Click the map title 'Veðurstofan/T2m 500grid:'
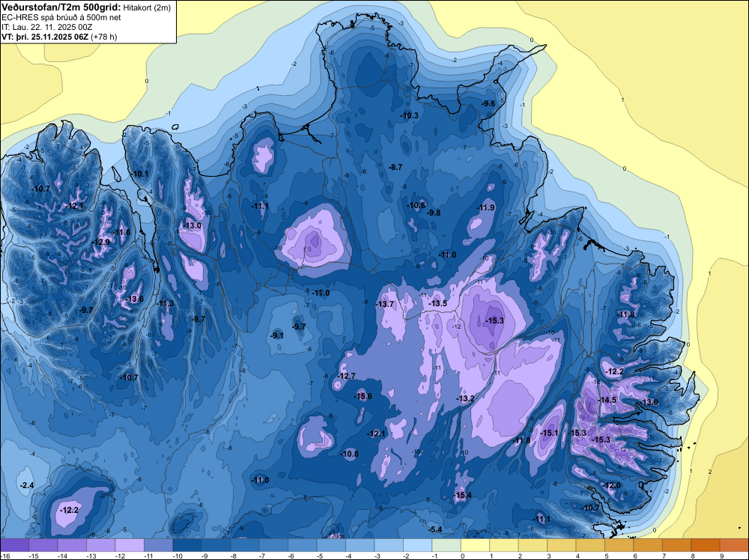 click(x=61, y=7)
